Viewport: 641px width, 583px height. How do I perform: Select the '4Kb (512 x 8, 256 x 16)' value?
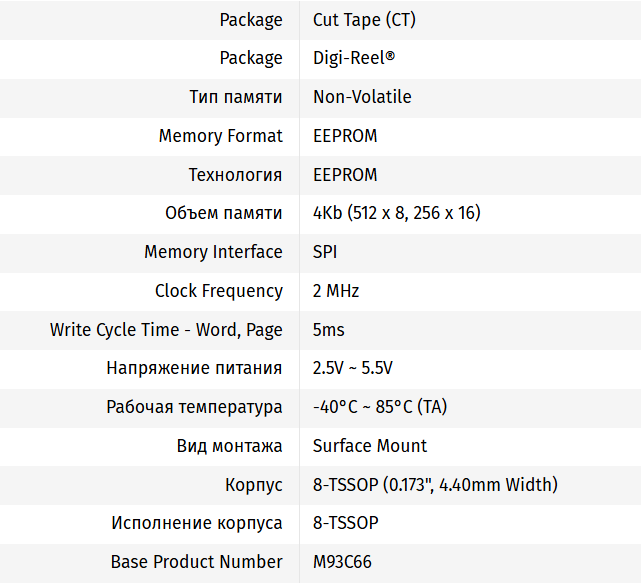pos(398,213)
